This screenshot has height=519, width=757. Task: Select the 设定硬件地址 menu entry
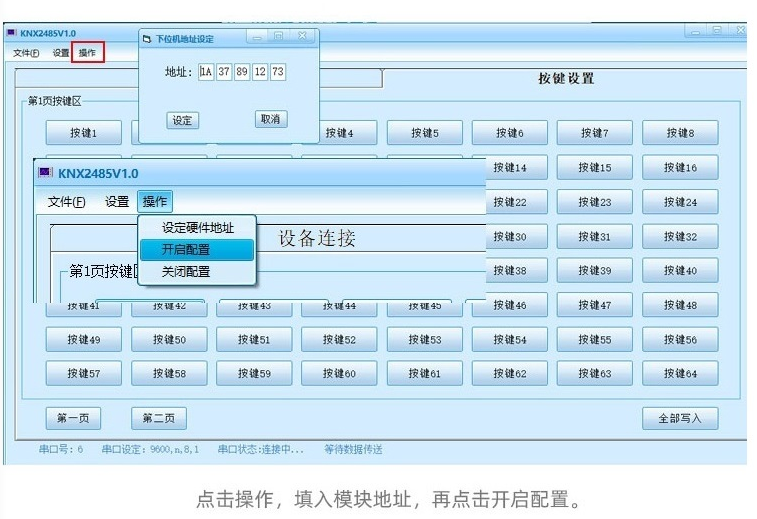coord(198,228)
